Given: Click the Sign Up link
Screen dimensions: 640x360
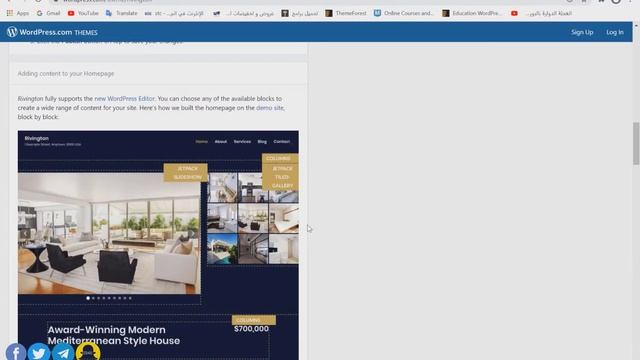Looking at the screenshot, I should point(582,32).
